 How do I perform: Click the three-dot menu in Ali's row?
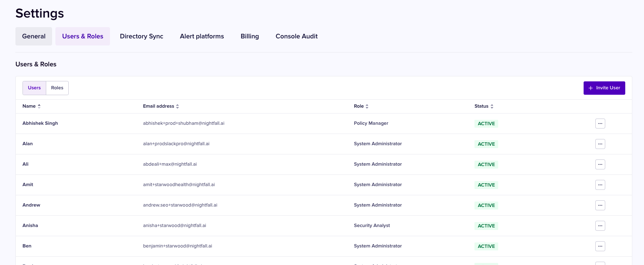[x=600, y=164]
